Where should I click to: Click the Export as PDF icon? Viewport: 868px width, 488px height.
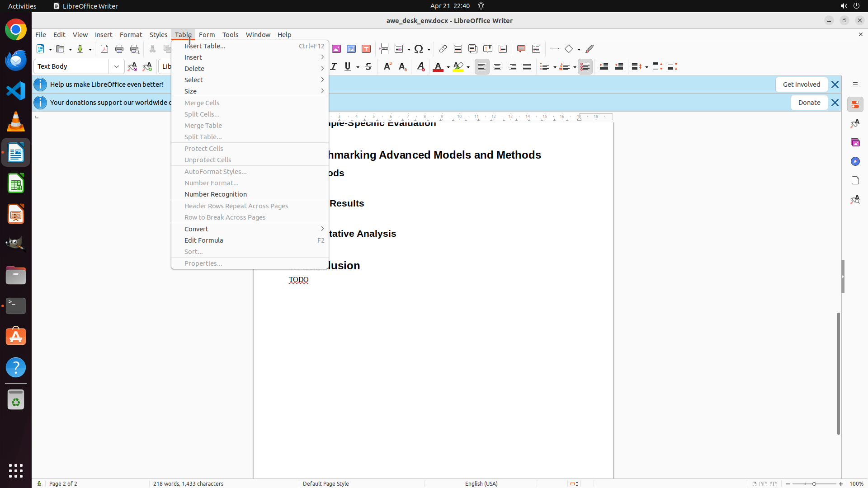coord(104,49)
